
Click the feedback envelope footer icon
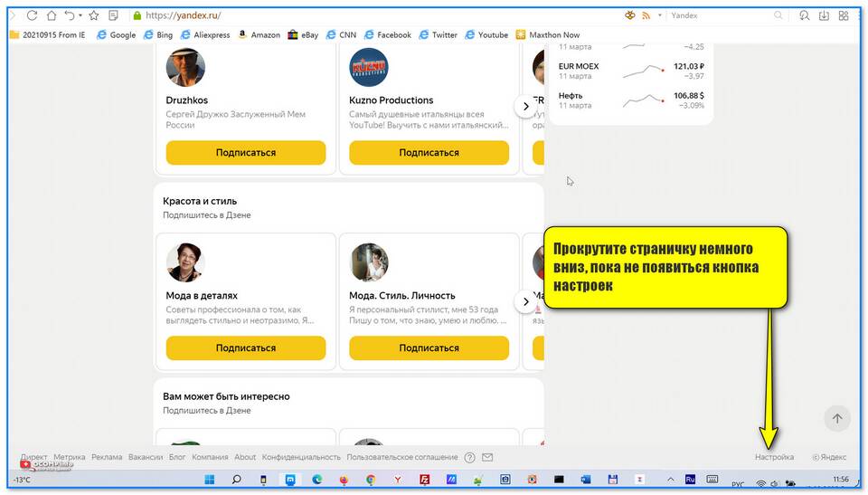487,458
